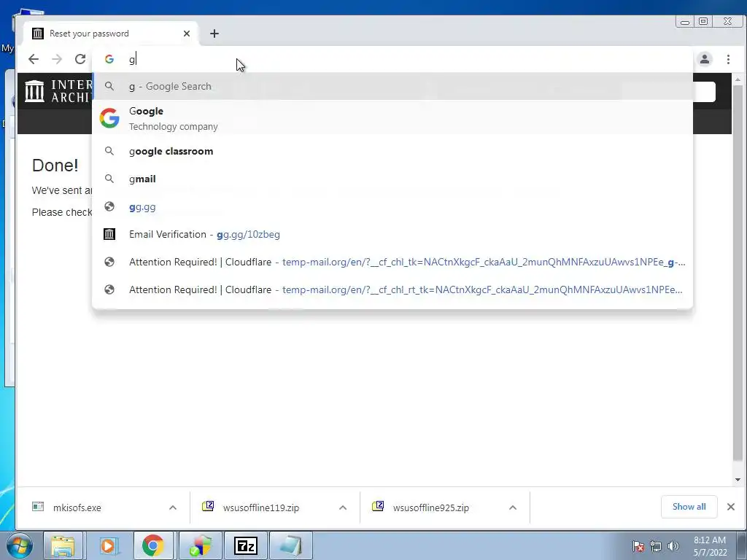Click the 'Done!' heading text
Image resolution: width=747 pixels, height=560 pixels.
click(55, 166)
